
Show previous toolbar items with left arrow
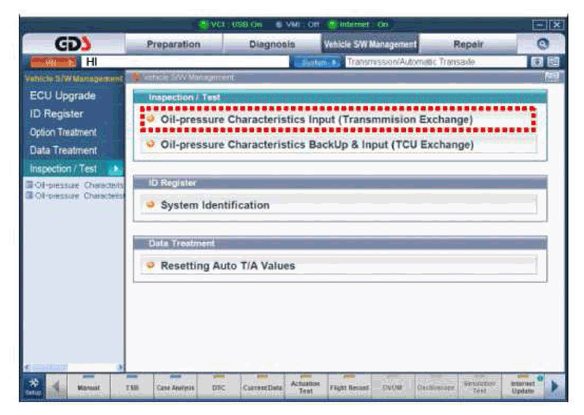(x=56, y=387)
